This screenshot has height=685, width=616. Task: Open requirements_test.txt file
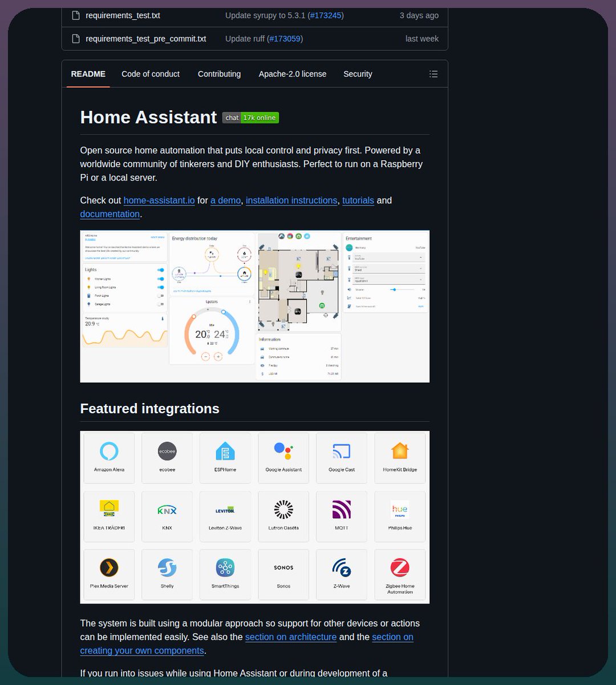tap(123, 15)
